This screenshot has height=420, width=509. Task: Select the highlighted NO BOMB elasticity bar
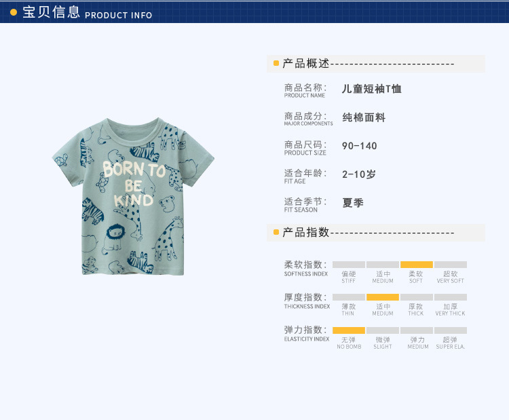(349, 330)
